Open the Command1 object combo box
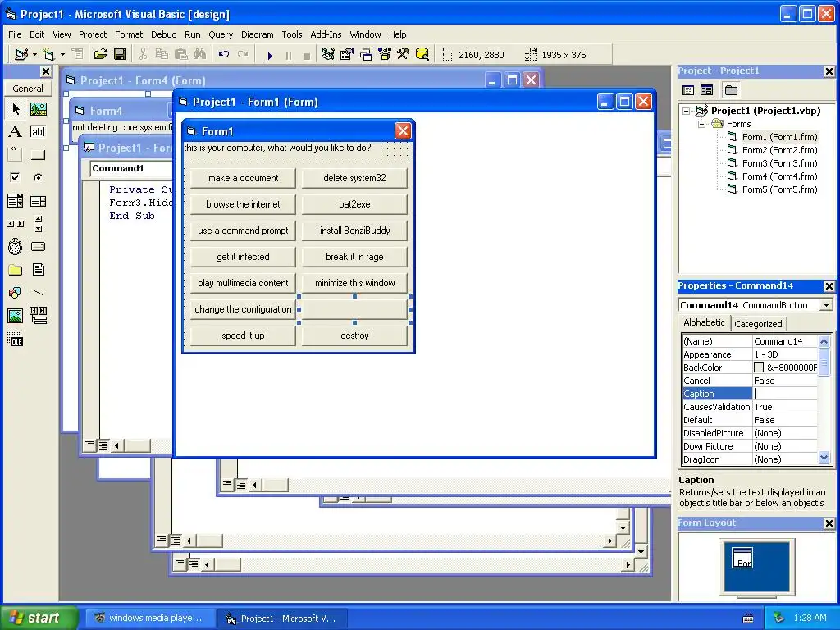Screen dimensions: 840x630 [x=131, y=168]
